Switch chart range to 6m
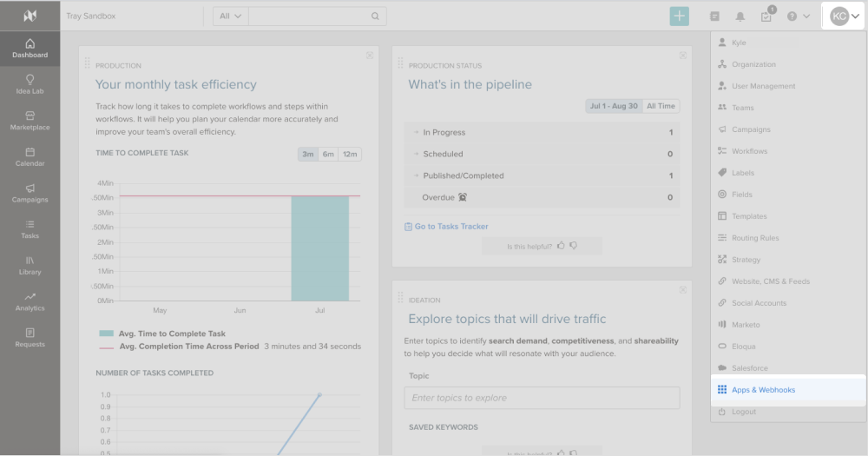The width and height of the screenshot is (868, 456). click(x=328, y=155)
